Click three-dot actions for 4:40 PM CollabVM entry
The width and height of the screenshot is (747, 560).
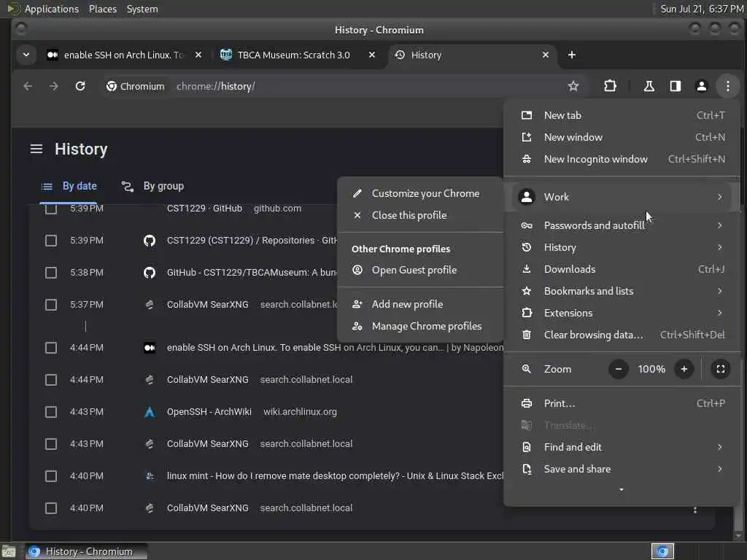pyautogui.click(x=695, y=510)
